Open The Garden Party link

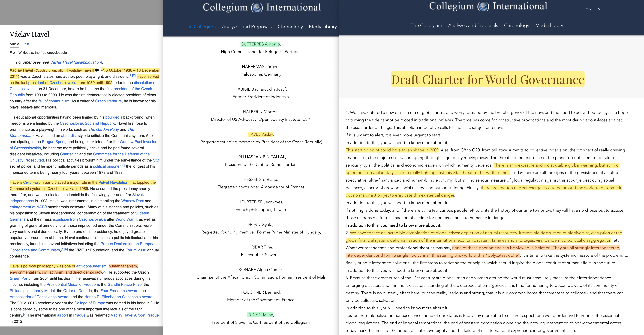pos(103,129)
